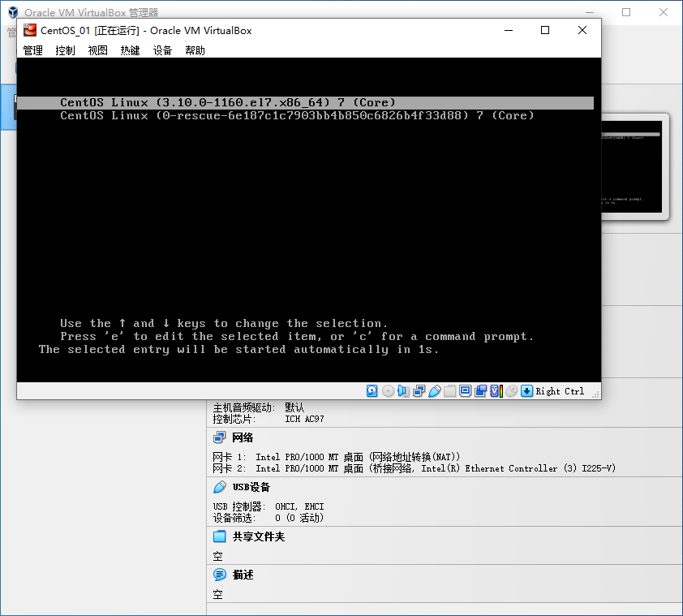This screenshot has height=616, width=683.
Task: Open the 管理 menu in VM window
Action: 32,50
